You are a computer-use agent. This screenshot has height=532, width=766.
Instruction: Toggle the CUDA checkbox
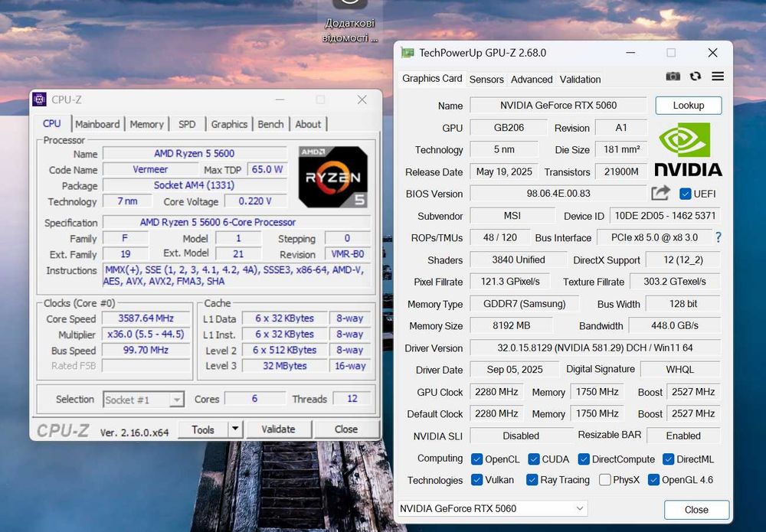click(x=534, y=459)
